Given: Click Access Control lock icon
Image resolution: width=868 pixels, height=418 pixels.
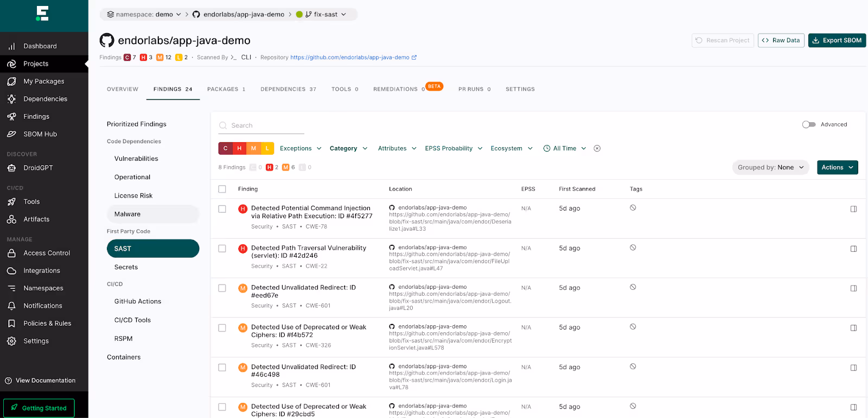Looking at the screenshot, I should pos(11,253).
